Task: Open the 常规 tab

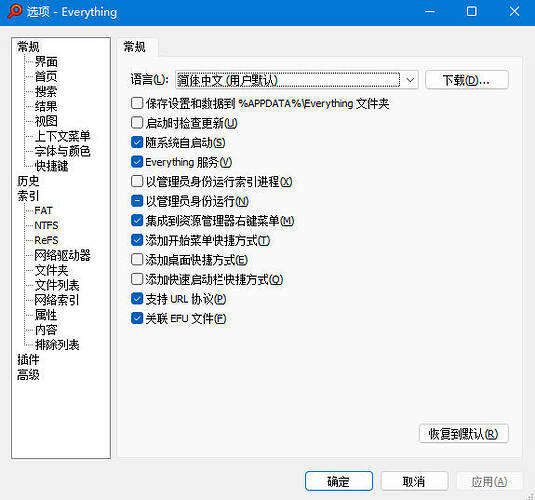Action: click(134, 46)
